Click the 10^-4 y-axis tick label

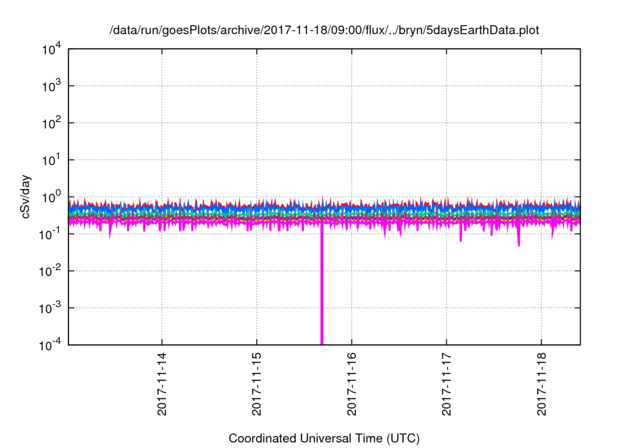coord(50,346)
